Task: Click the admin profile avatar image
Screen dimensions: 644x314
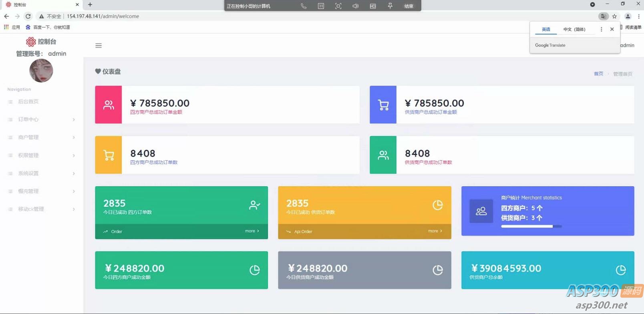Action: coord(41,71)
